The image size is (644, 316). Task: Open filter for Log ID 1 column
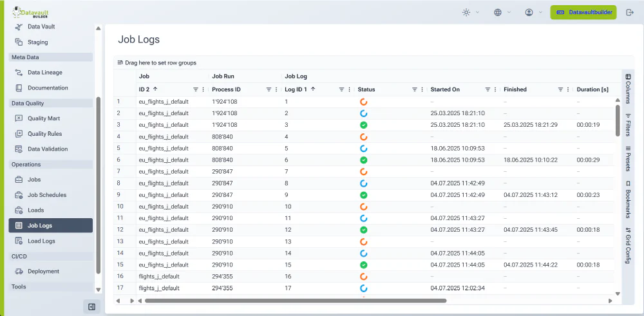(342, 89)
